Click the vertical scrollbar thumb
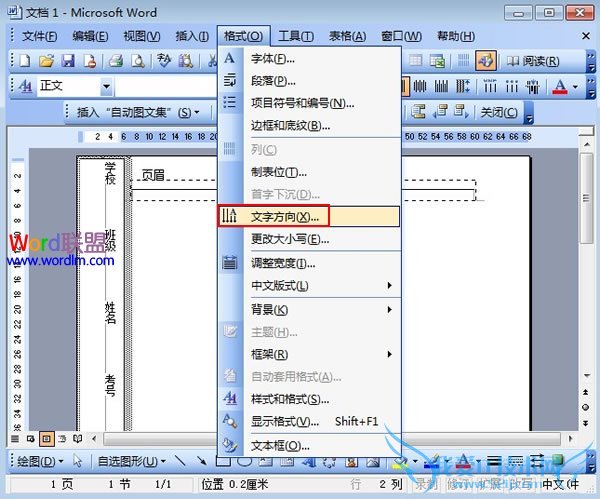The height and width of the screenshot is (499, 600). pos(586,198)
